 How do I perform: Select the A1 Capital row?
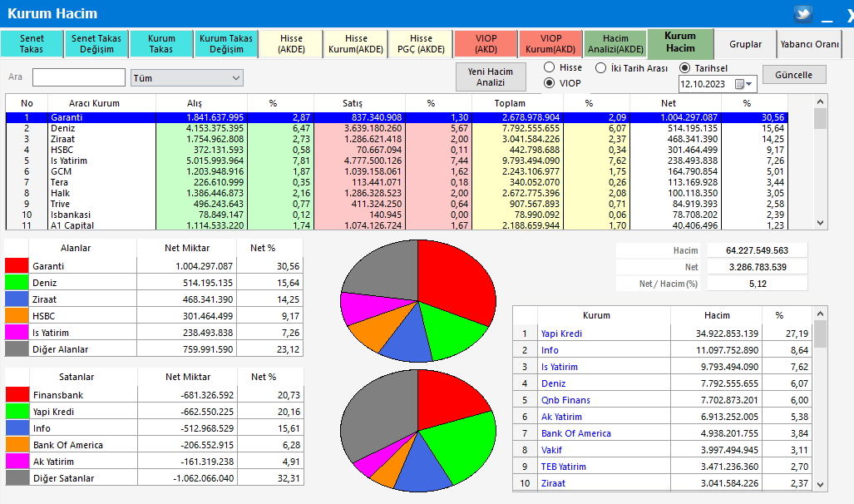(397, 225)
